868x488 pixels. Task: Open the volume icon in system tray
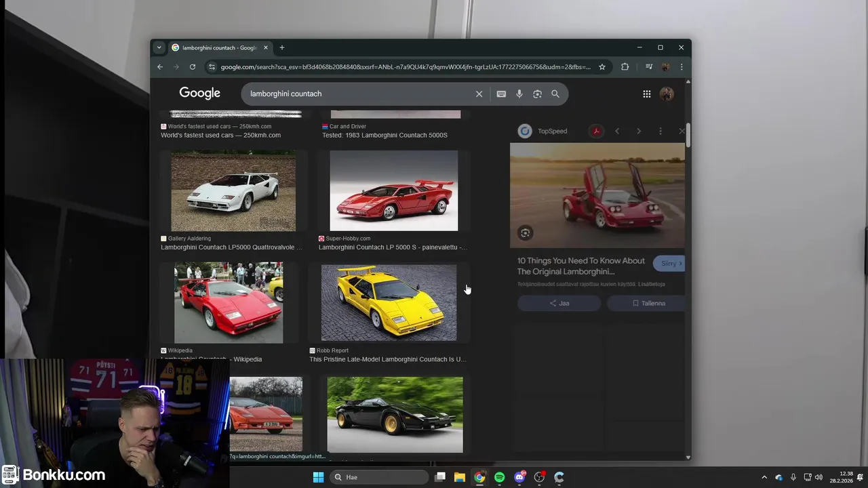pyautogui.click(x=818, y=477)
